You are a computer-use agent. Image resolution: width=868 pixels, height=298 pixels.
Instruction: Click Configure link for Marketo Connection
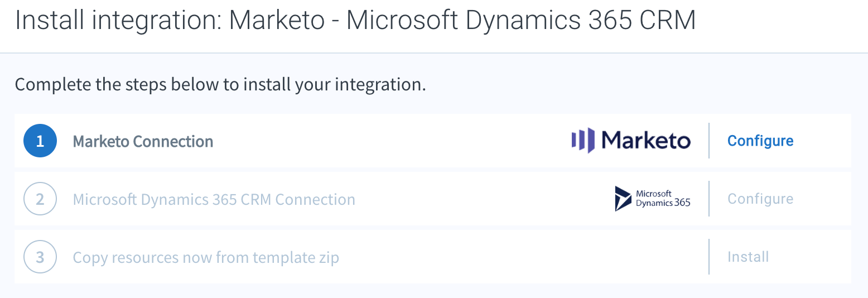click(760, 141)
